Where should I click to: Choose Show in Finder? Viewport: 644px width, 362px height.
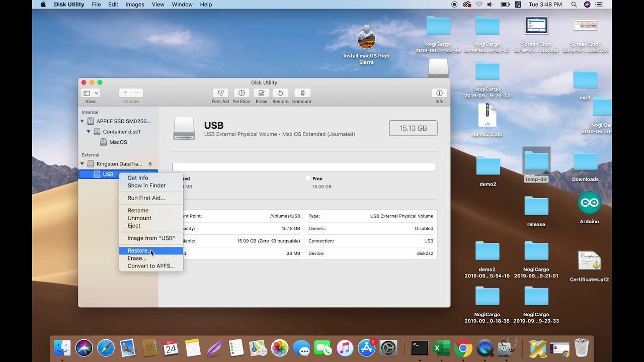tap(151, 186)
